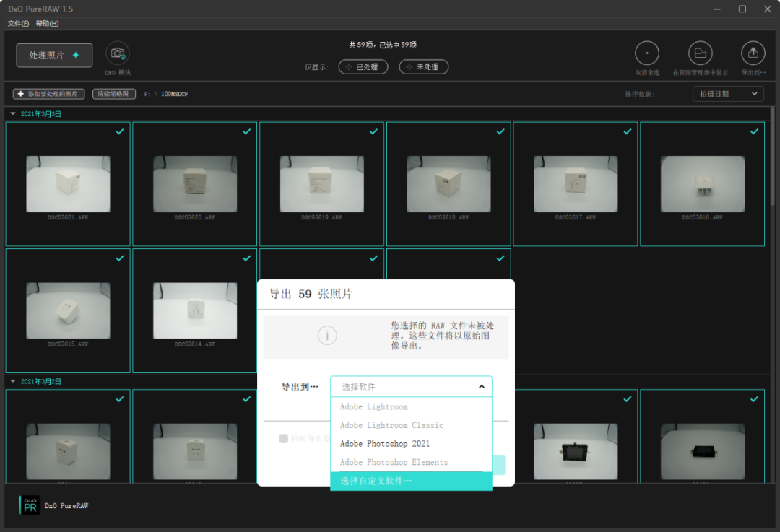Viewport: 780px width, 532px height.
Task: Toggle the 已处理 processed filter
Action: [x=363, y=66]
